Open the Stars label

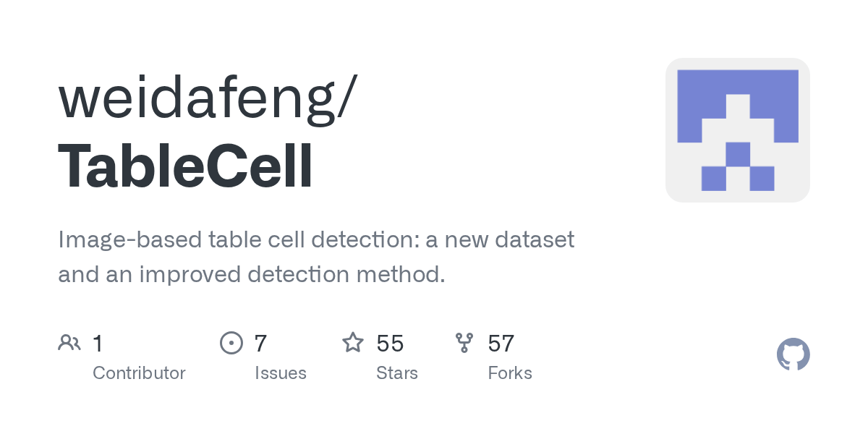click(x=396, y=373)
